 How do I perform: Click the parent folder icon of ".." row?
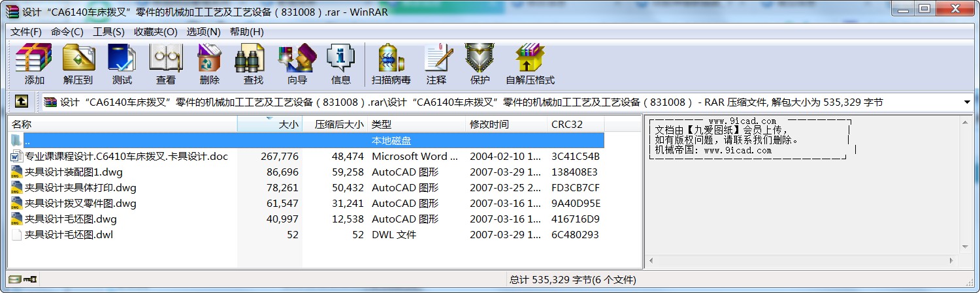[x=17, y=141]
